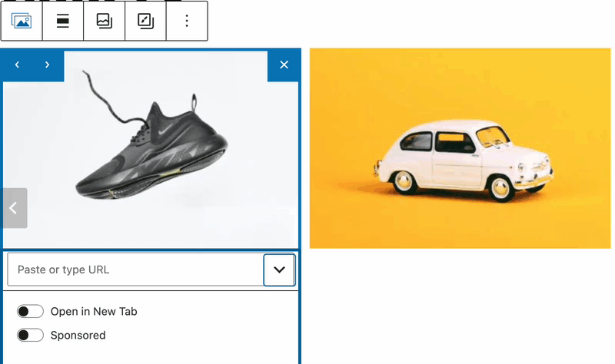Click the Sponsored label text
615x364 pixels.
coord(78,336)
